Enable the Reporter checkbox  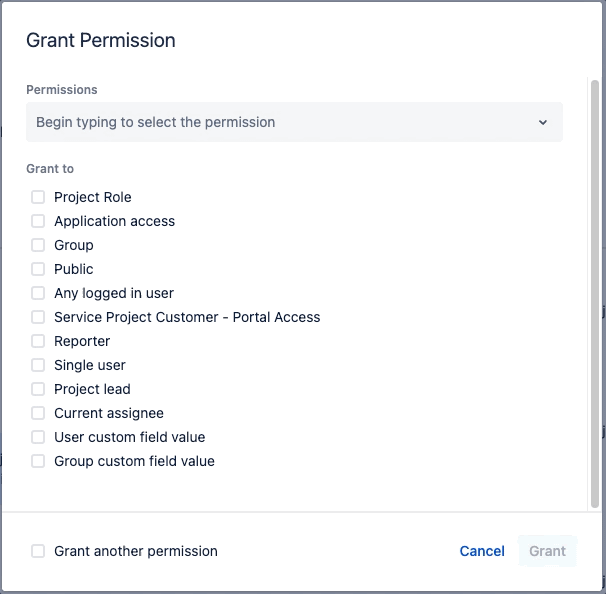pyautogui.click(x=38, y=341)
